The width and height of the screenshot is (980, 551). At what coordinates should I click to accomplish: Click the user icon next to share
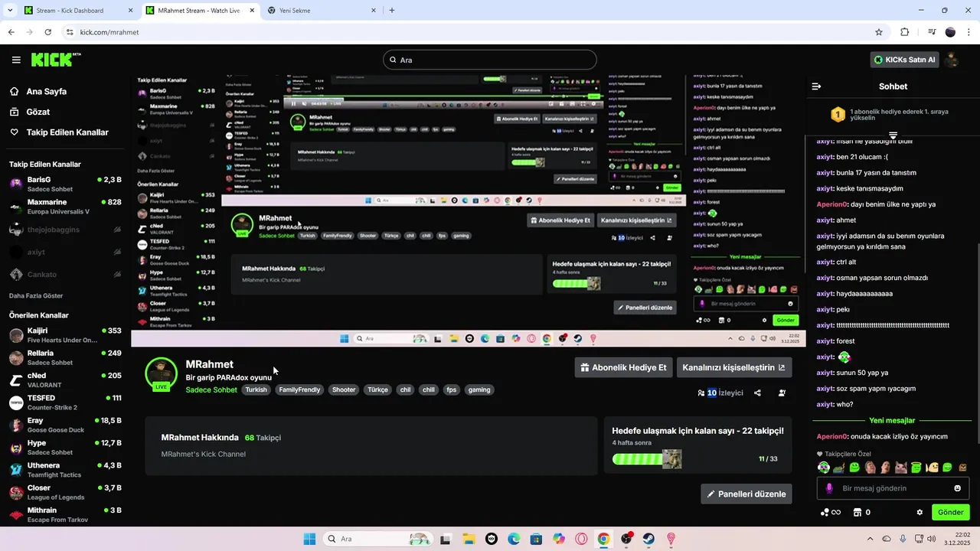782,393
